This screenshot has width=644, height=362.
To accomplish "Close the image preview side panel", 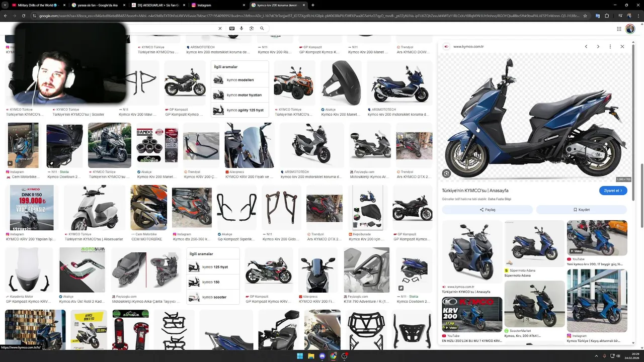I will (622, 46).
